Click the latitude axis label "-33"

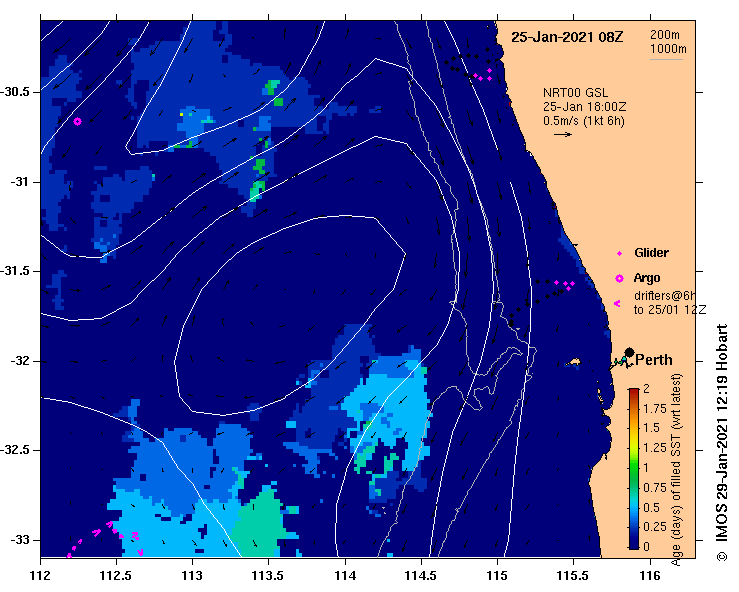point(19,540)
